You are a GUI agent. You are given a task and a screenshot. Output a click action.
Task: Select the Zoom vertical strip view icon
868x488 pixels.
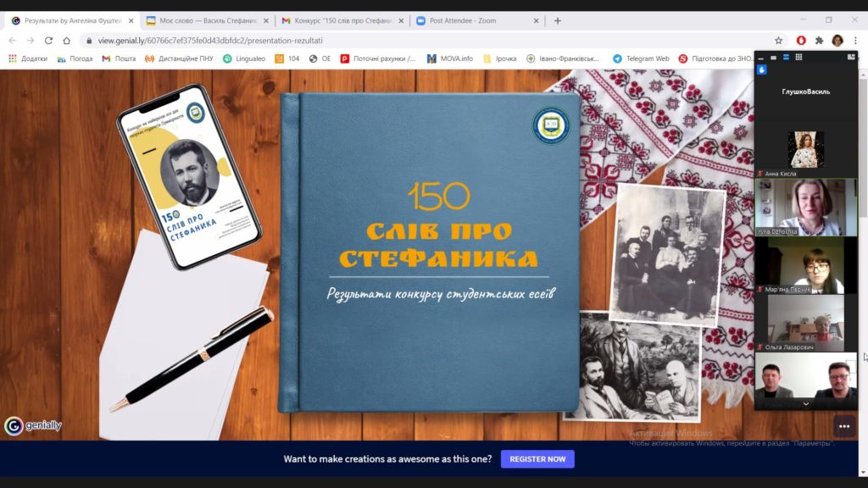786,58
